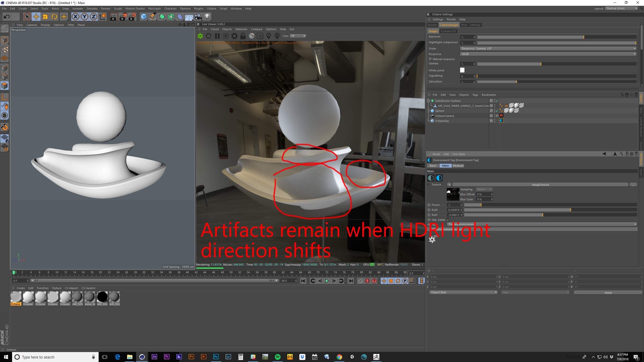This screenshot has height=362, width=644.
Task: Click the Apply button in coordinates panel
Action: (608, 292)
